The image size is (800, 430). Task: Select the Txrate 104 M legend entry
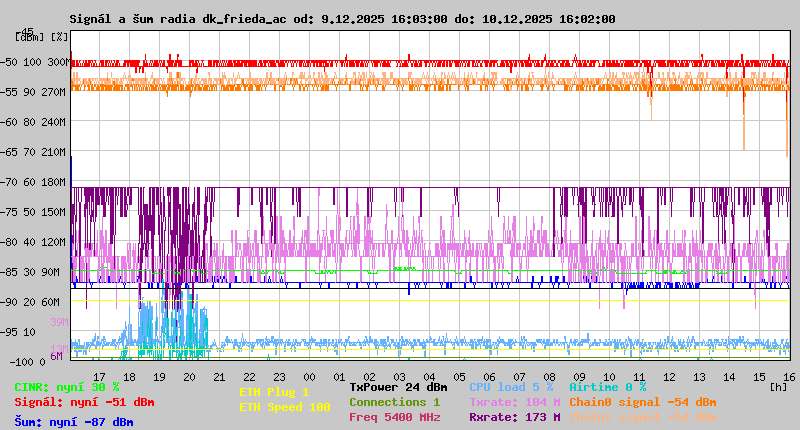pyautogui.click(x=514, y=402)
